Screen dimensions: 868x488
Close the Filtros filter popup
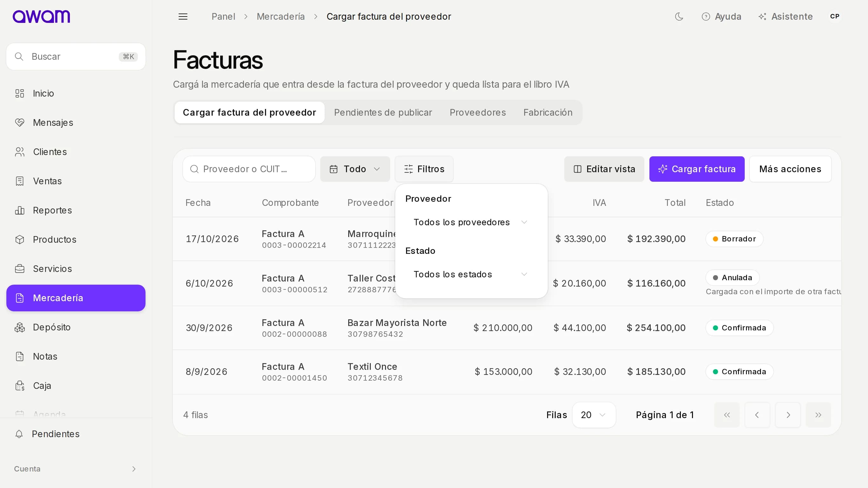(424, 169)
